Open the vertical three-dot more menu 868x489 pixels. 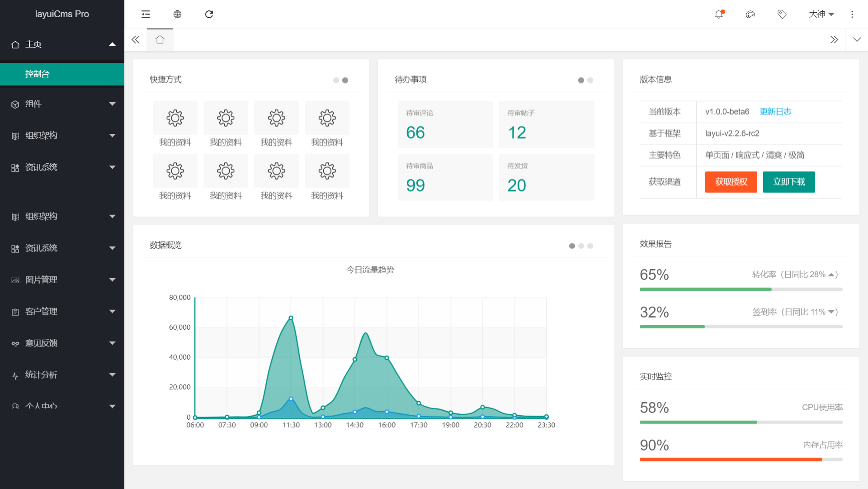tap(852, 14)
